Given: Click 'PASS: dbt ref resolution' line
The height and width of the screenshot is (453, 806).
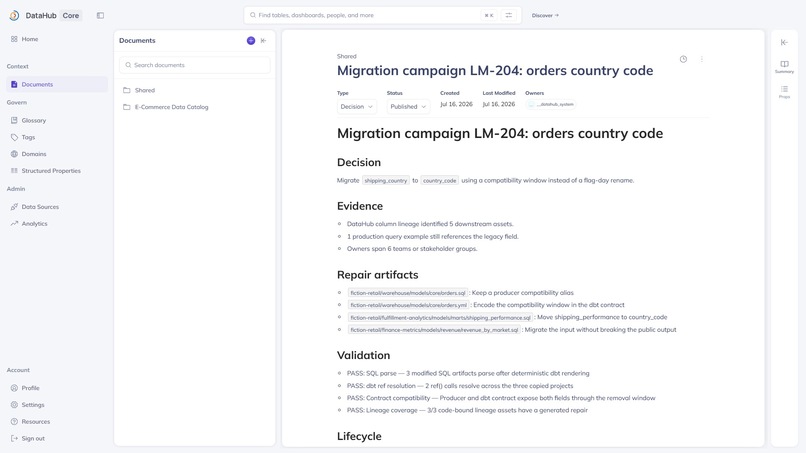Looking at the screenshot, I should [x=460, y=386].
